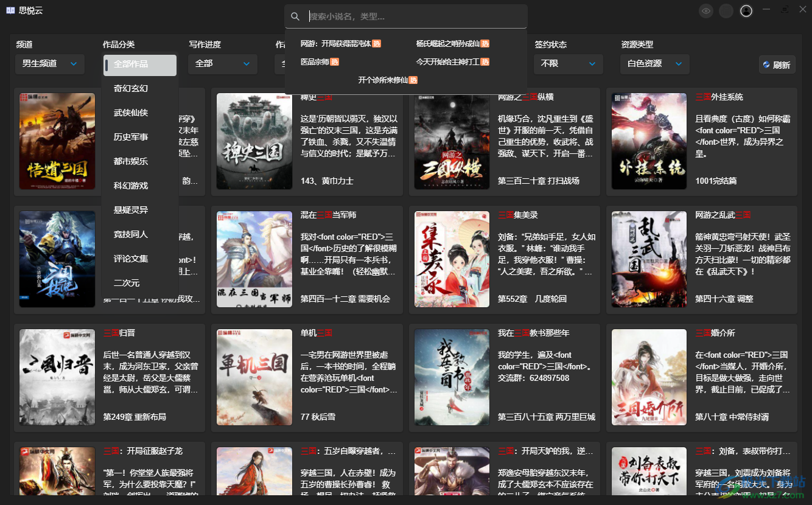Toggle the eye view icon in title bar

[x=706, y=11]
